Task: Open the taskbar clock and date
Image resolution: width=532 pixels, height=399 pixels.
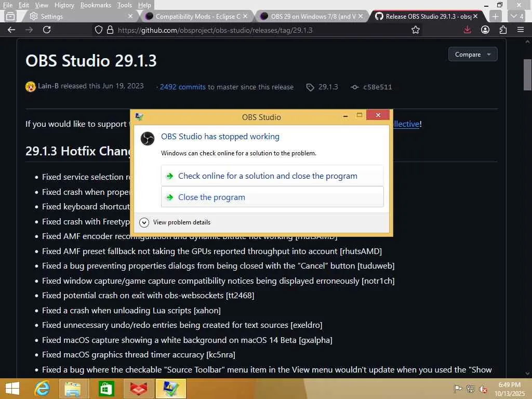Action: coord(509,389)
